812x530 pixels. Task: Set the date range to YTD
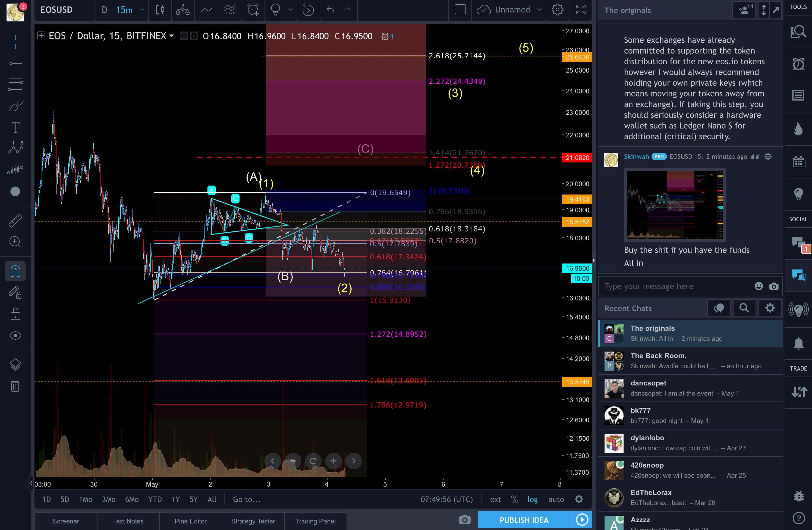pos(155,499)
